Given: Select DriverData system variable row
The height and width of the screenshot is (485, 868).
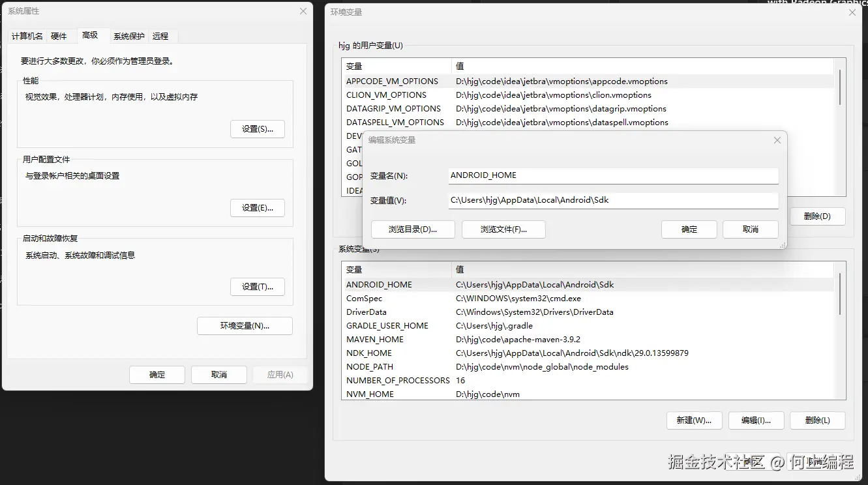Looking at the screenshot, I should 588,312.
